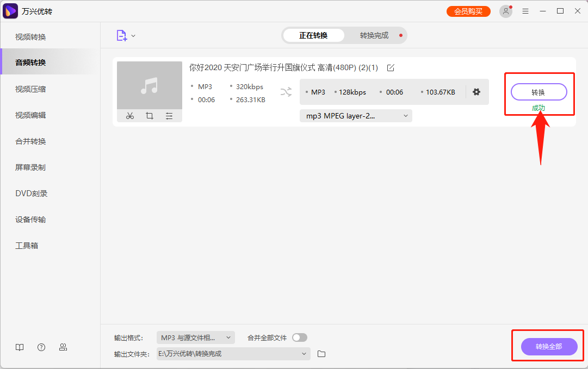This screenshot has height=369, width=588.
Task: Click the community/contacts icon at bottom left
Action: click(63, 347)
